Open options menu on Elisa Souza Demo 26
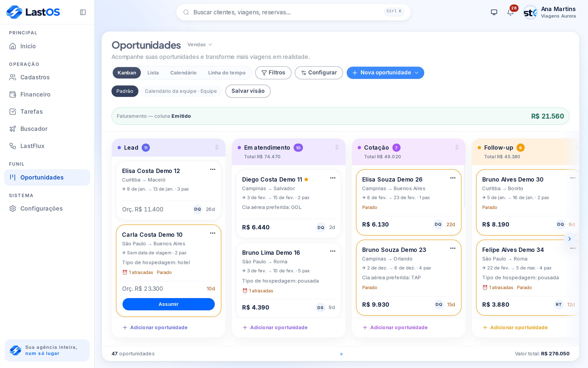 [x=453, y=178]
